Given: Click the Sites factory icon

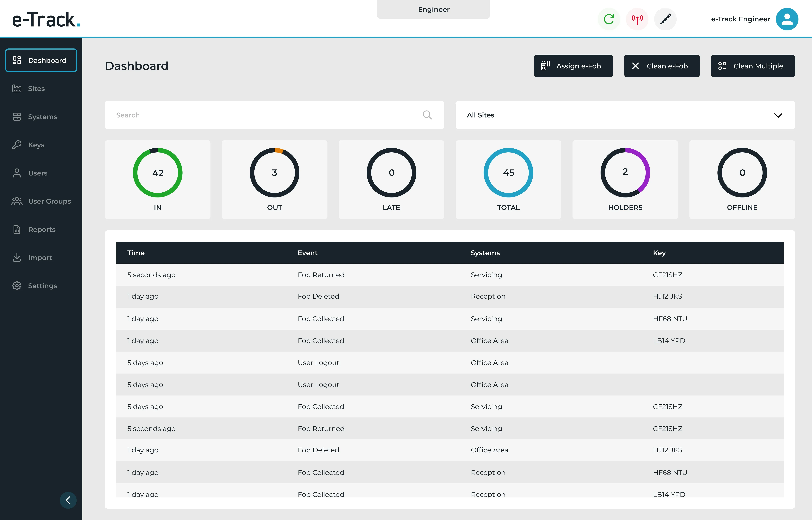Looking at the screenshot, I should click(x=17, y=88).
